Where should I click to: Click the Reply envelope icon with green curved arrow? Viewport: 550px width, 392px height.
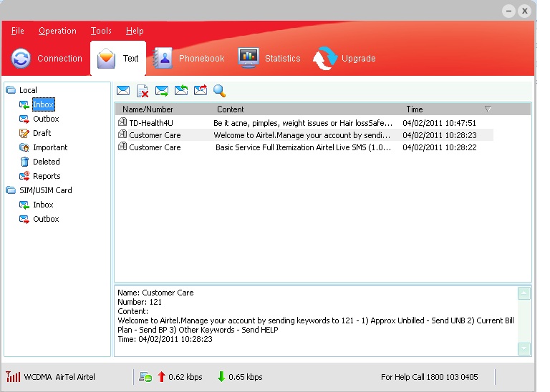[181, 90]
